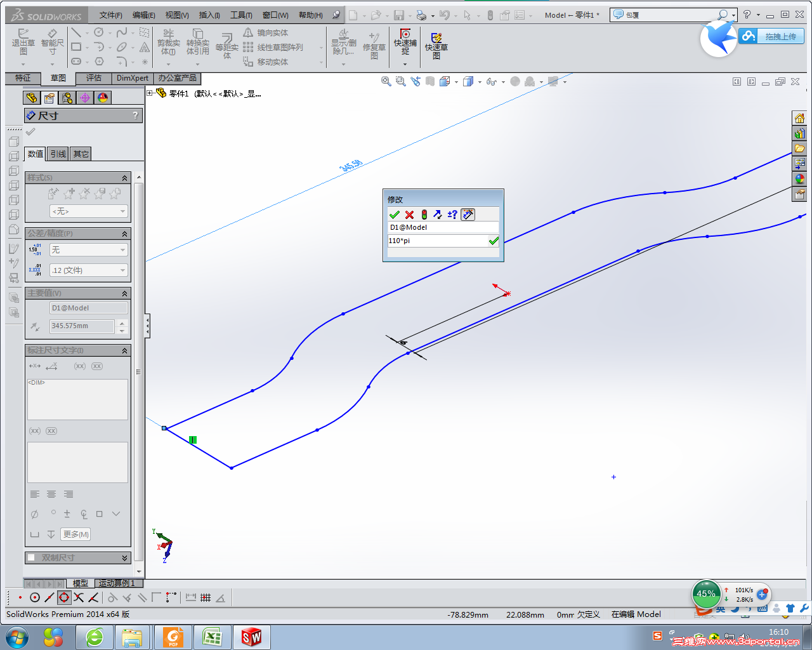Image resolution: width=812 pixels, height=650 pixels.
Task: Open Linear Sketch Pattern (线性草图阵列)
Action: [273, 47]
